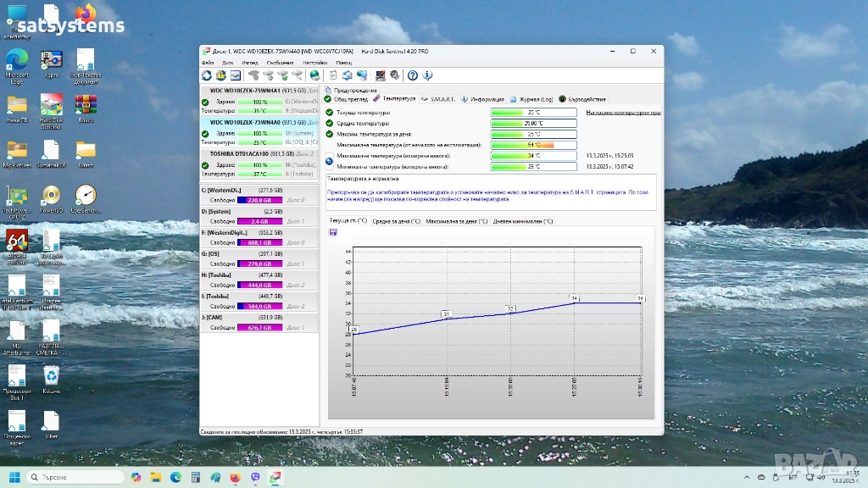Click the J: [CAM] free space bar
The width and height of the screenshot is (868, 488).
click(258, 328)
